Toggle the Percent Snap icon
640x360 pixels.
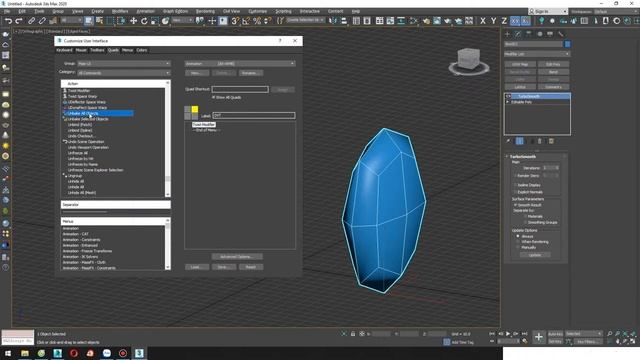pos(257,21)
